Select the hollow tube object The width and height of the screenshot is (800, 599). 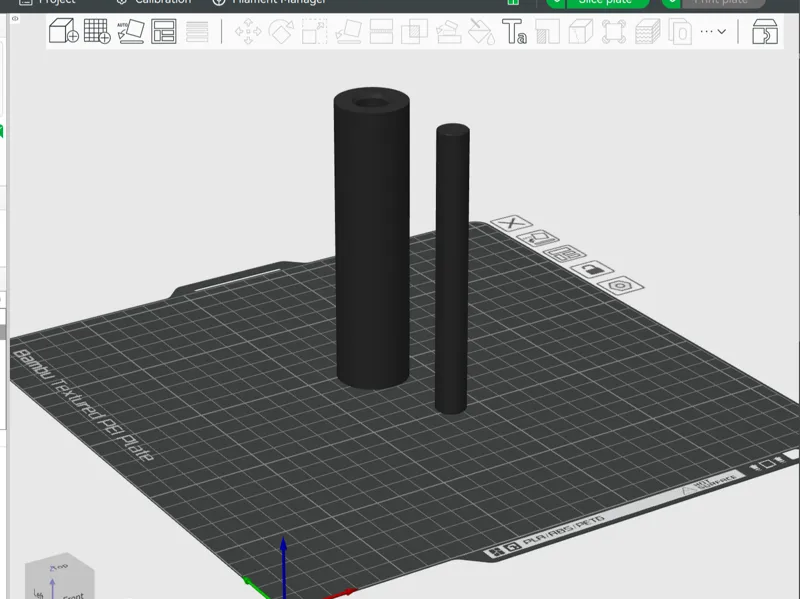click(x=372, y=238)
